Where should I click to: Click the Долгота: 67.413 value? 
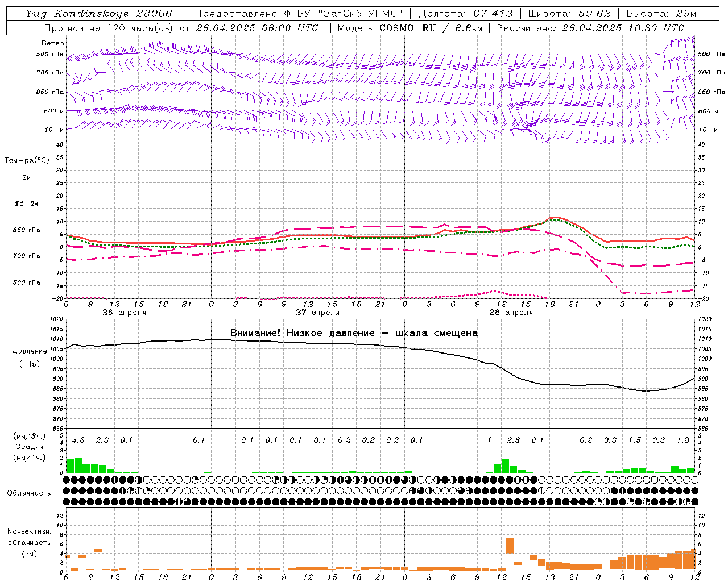tap(466, 14)
